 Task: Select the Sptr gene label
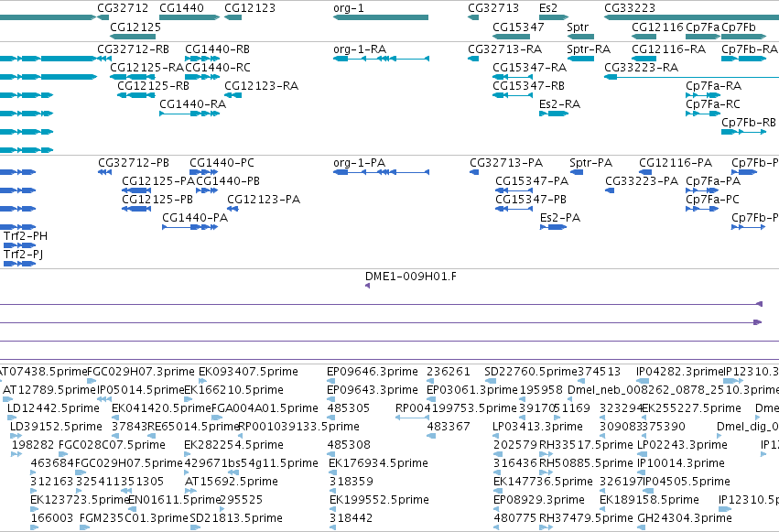[x=578, y=27]
